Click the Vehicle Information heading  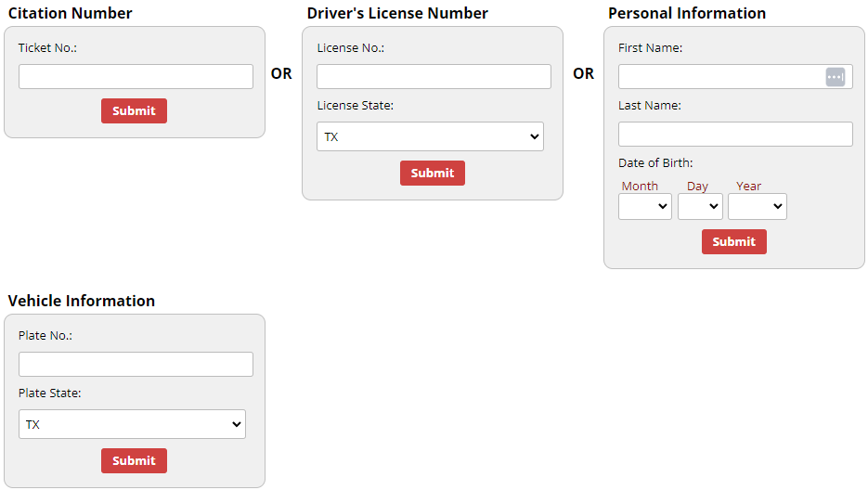click(x=82, y=301)
